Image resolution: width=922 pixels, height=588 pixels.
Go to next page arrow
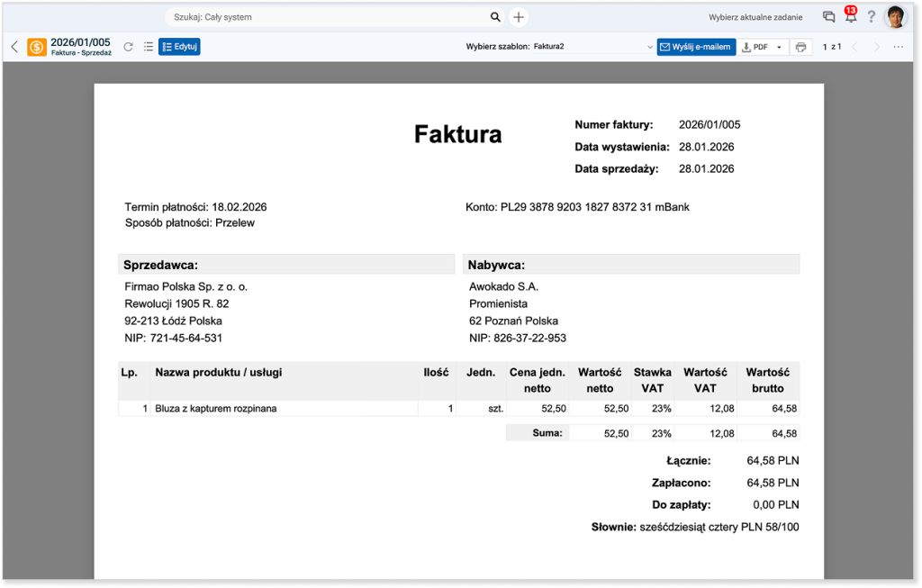point(877,47)
